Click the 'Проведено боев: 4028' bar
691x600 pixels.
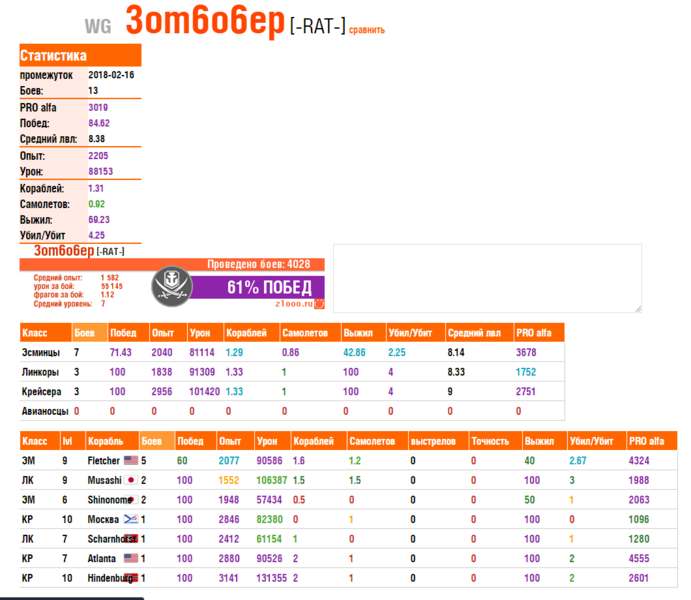[x=172, y=264]
